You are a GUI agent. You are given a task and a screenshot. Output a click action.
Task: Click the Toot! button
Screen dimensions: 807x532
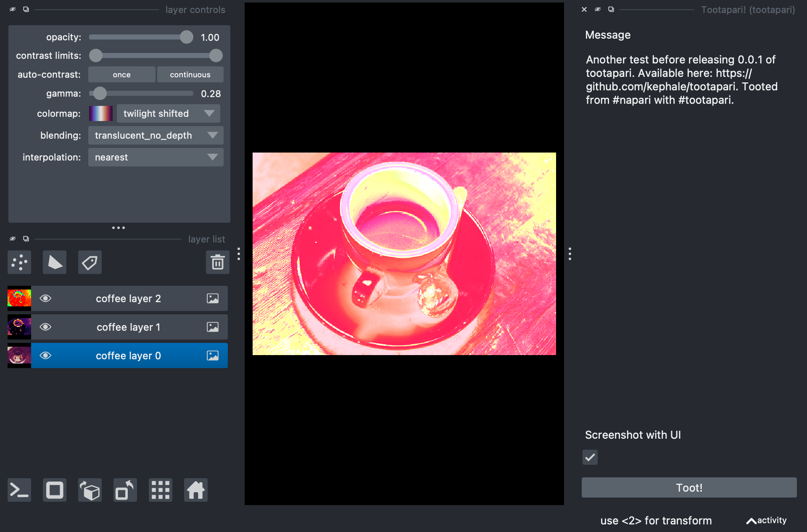tap(689, 487)
